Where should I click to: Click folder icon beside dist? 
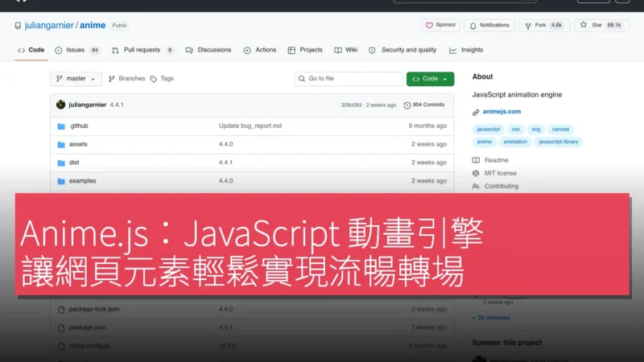pyautogui.click(x=61, y=162)
